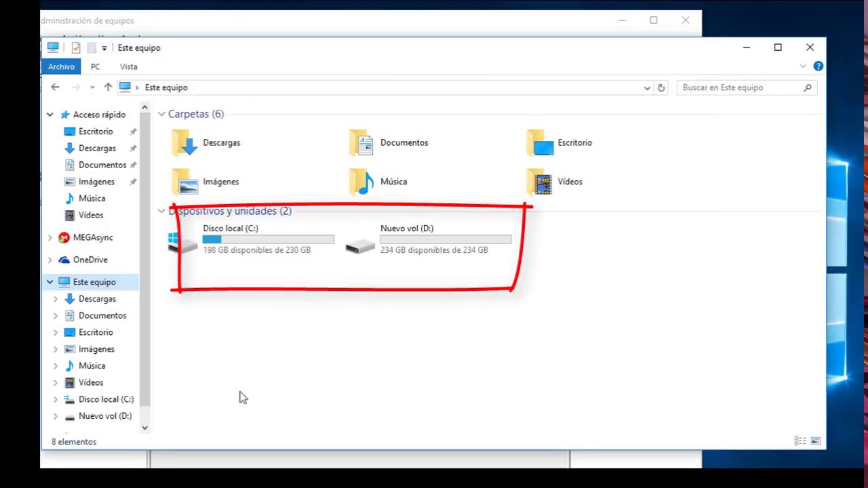Select MEGAsync in the navigation pane

click(93, 237)
